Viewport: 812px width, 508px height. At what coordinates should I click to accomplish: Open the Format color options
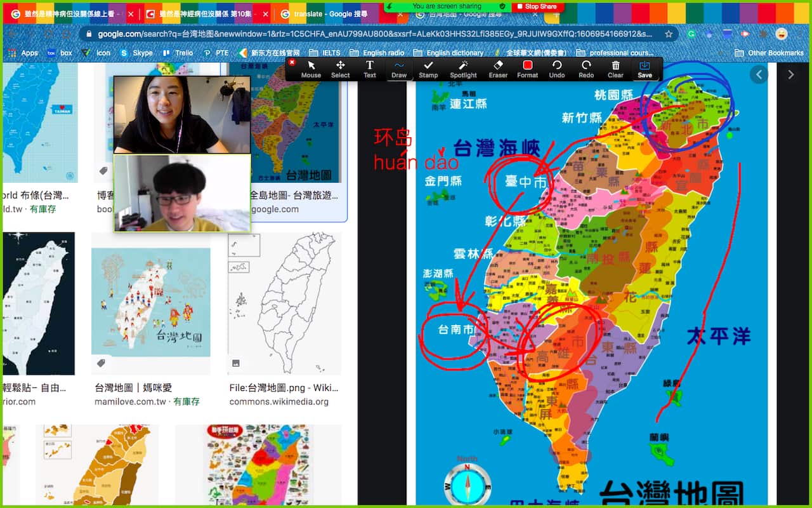click(527, 69)
